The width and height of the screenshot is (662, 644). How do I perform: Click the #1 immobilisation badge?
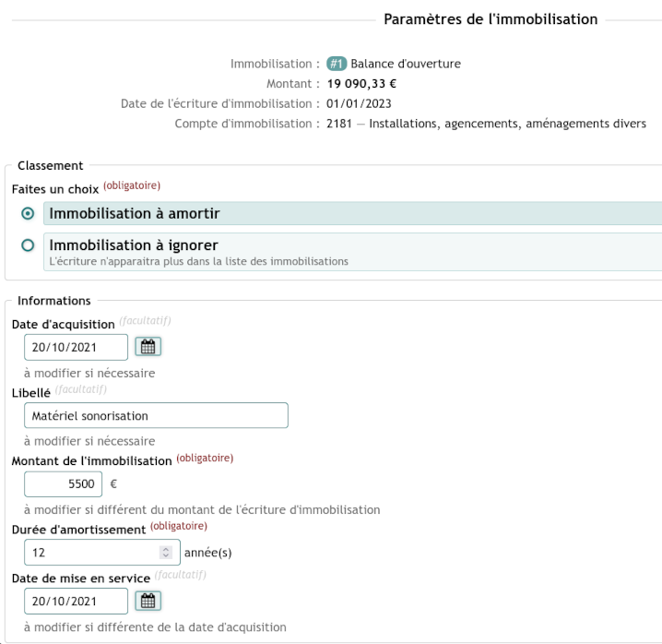tap(336, 64)
